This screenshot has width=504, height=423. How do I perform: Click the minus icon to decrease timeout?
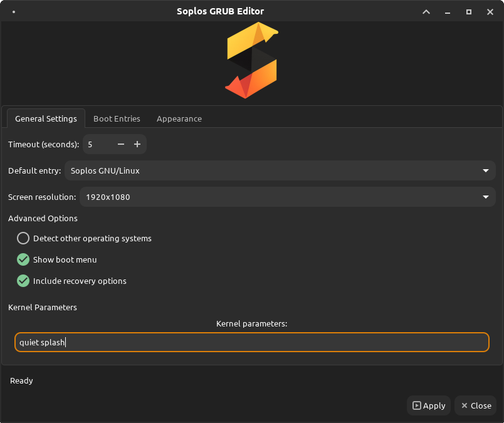[120, 144]
